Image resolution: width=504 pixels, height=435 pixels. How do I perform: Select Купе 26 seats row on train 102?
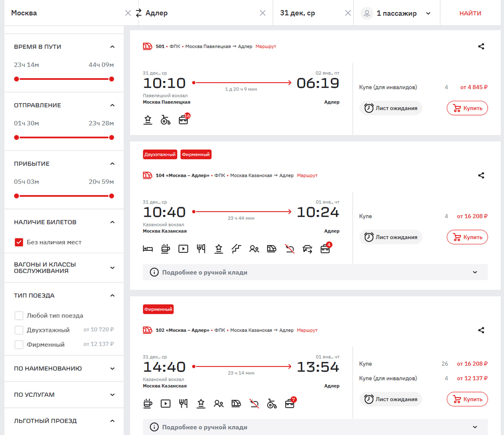pos(423,364)
